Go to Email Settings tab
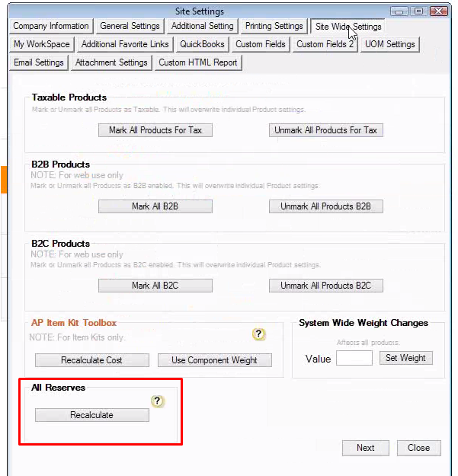The height and width of the screenshot is (476, 458). [39, 62]
